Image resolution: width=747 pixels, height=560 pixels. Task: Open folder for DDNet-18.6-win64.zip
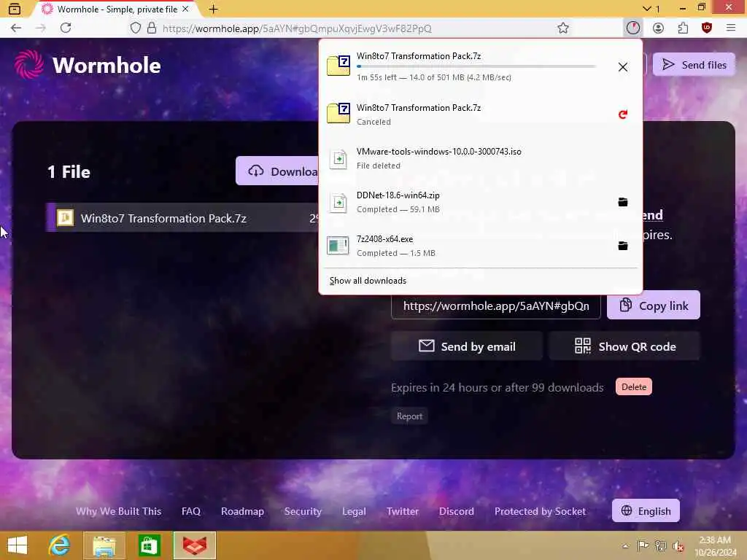tap(623, 202)
